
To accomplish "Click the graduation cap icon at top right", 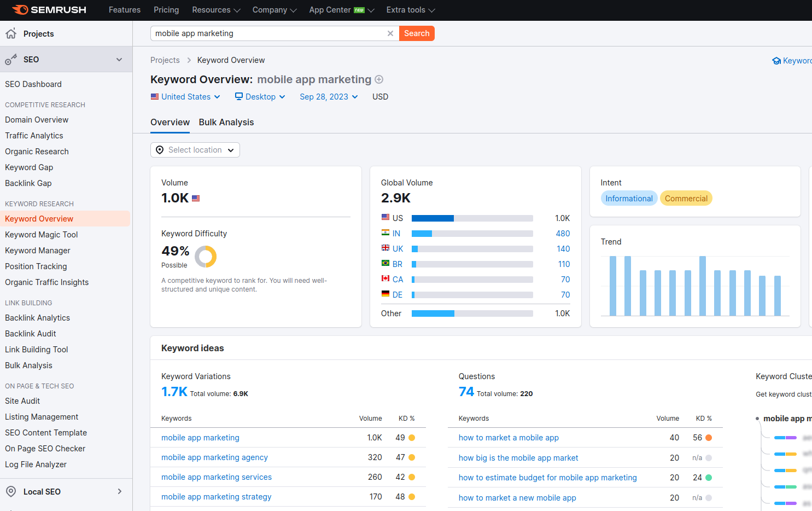I will (x=776, y=61).
